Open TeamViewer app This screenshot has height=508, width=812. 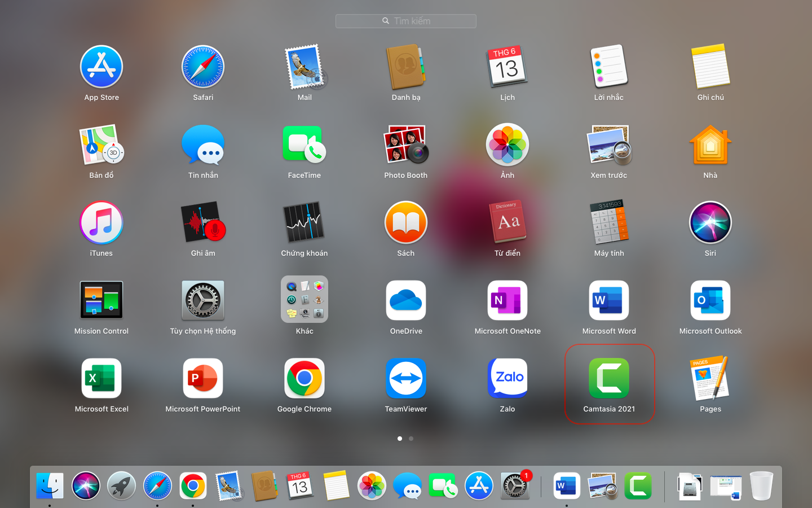[406, 378]
